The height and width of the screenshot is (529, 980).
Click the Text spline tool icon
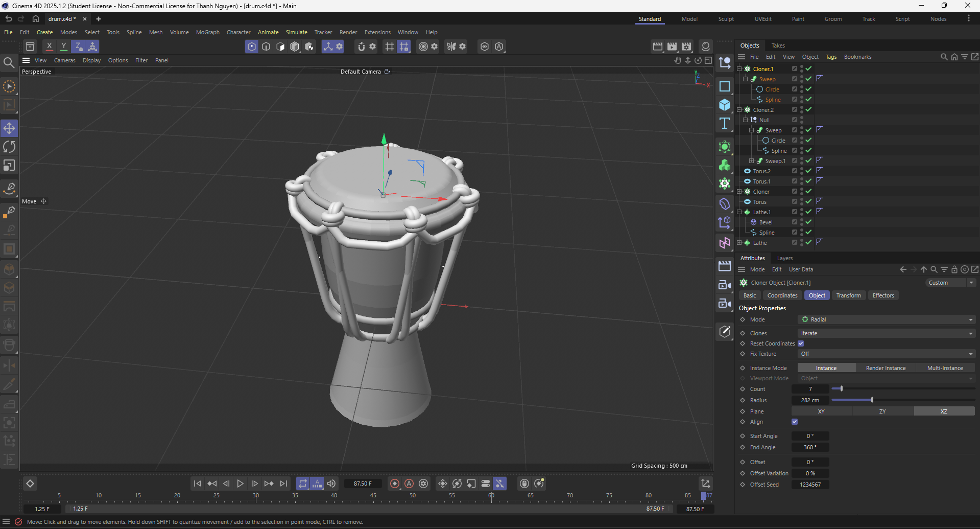pyautogui.click(x=724, y=123)
